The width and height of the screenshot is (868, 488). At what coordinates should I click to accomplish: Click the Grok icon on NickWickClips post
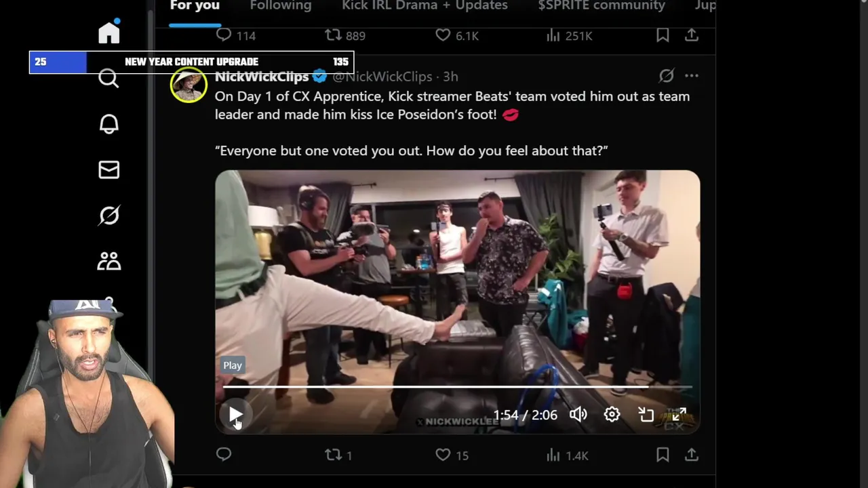[667, 76]
